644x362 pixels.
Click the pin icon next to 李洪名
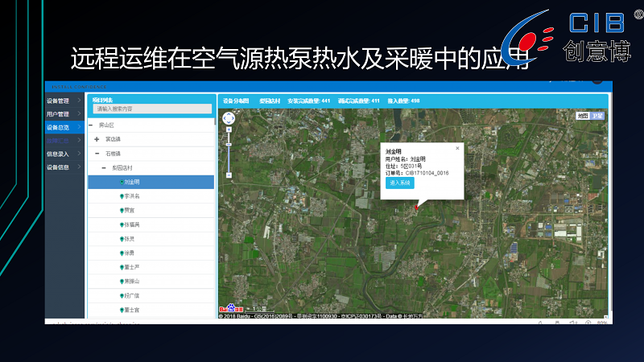click(122, 196)
